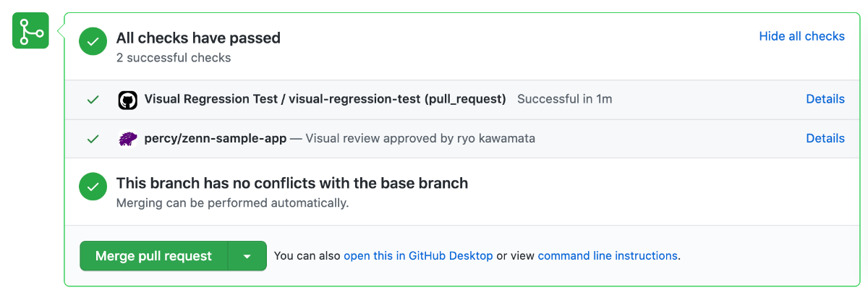This screenshot has height=298, width=868.
Task: Click the purple Percy hedgehog avatar icon
Action: point(127,139)
